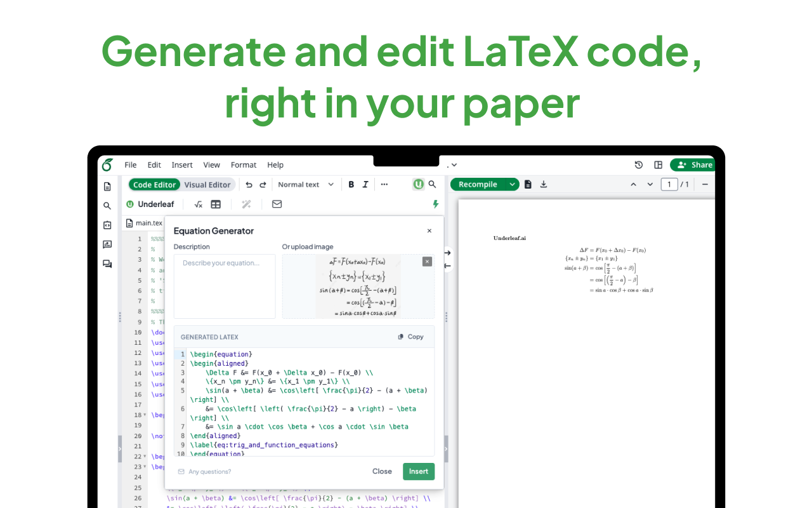812x508 pixels.
Task: Open the Underleaf envelope feedback icon
Action: [277, 204]
